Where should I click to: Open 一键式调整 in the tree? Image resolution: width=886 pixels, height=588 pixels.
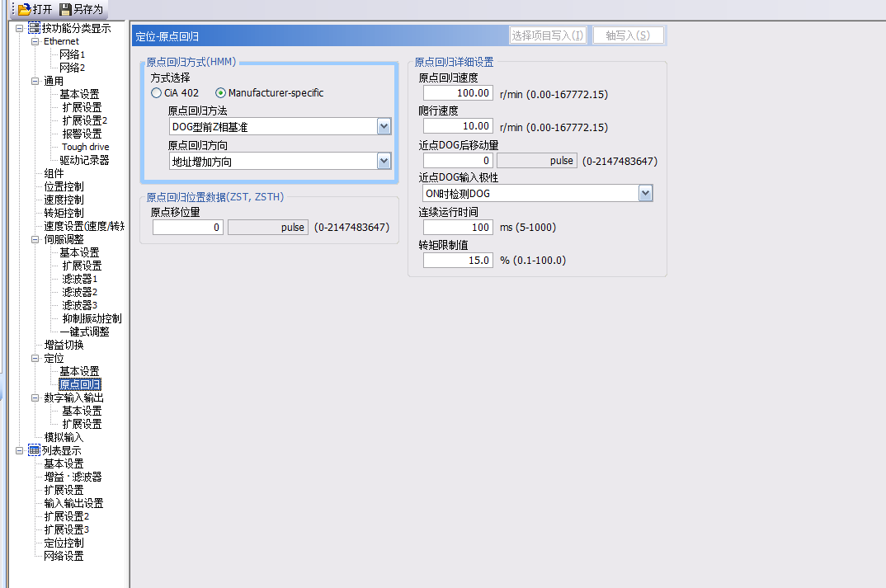(84, 332)
